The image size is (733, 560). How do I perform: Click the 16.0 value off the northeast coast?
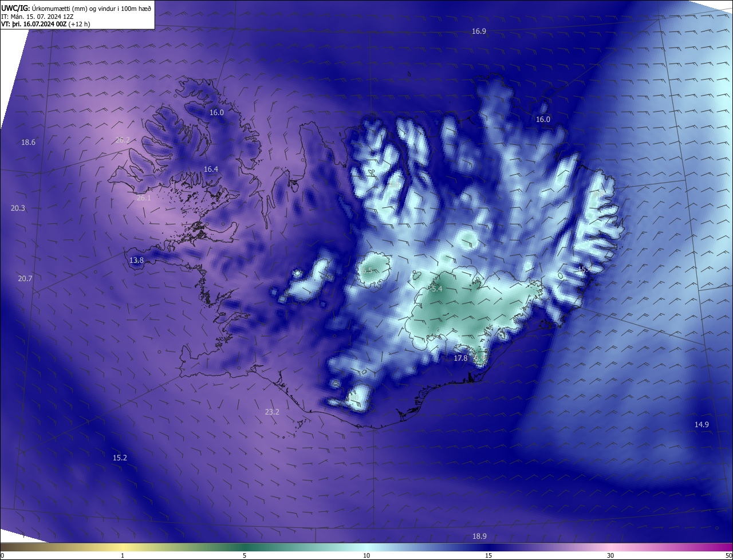543,120
